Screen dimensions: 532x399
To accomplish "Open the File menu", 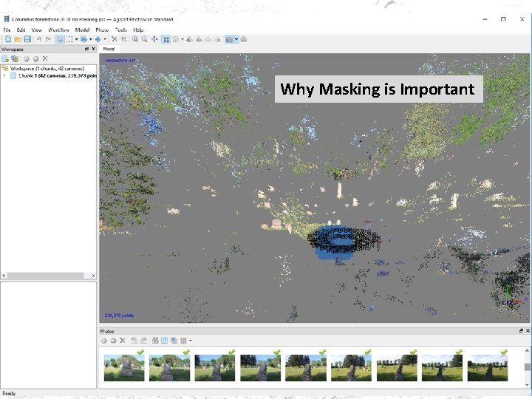I will pyautogui.click(x=7, y=30).
